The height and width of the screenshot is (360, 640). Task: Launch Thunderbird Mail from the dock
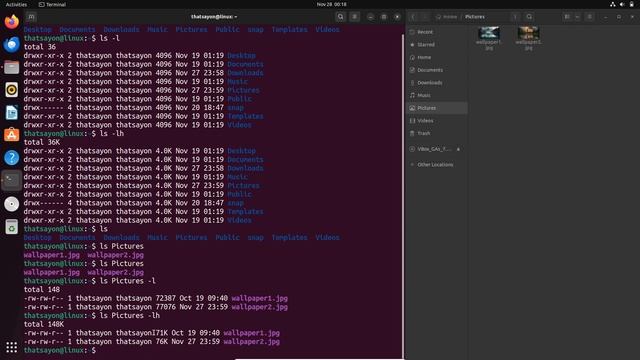point(11,44)
